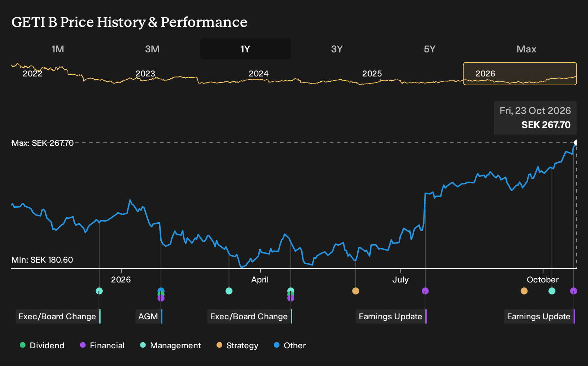This screenshot has width=588, height=366.
Task: Toggle Other events in legend
Action: (x=290, y=345)
